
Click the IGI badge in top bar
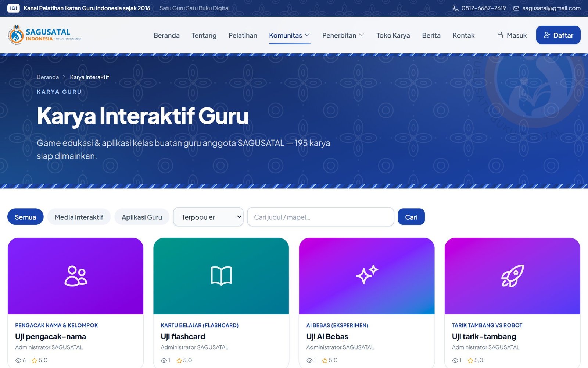pos(14,8)
